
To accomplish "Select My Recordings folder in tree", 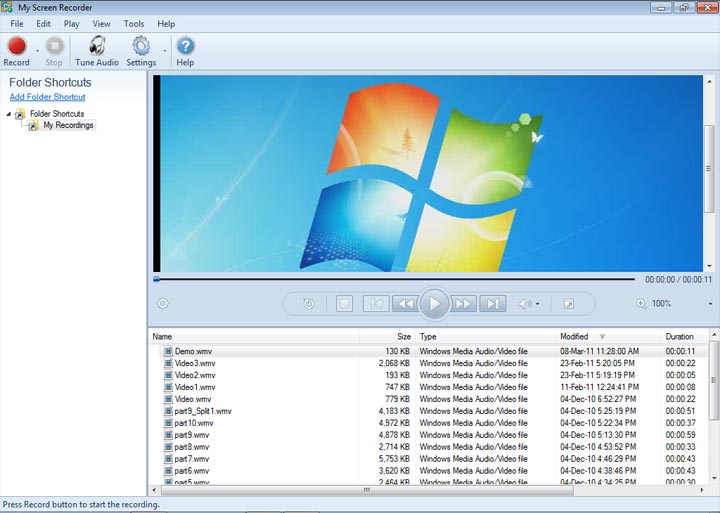I will coord(68,125).
